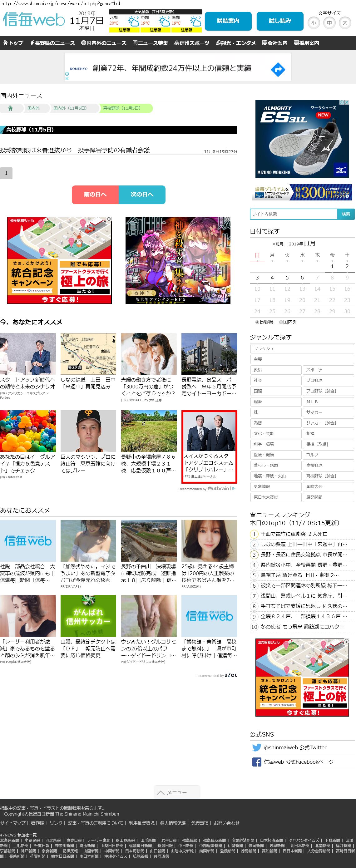This screenshot has width=356, height=868.
Task: Expand the メニュー footer toggle
Action: (177, 792)
